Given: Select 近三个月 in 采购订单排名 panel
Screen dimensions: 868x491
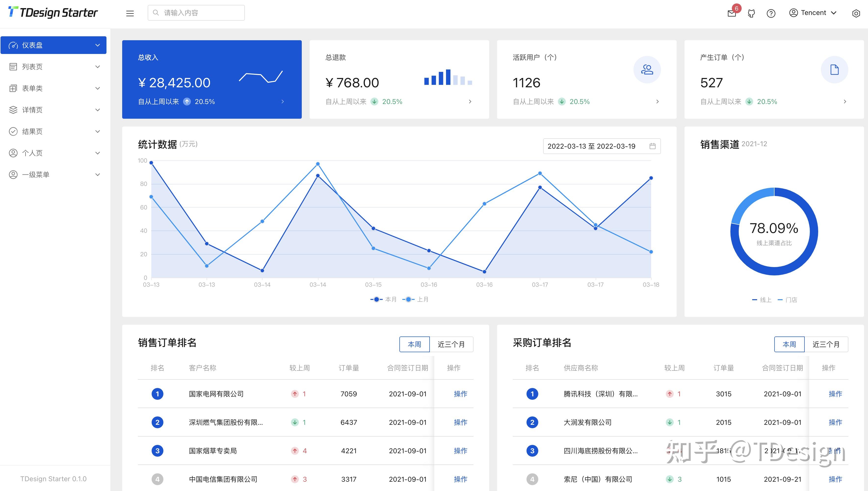Looking at the screenshot, I should [826, 344].
